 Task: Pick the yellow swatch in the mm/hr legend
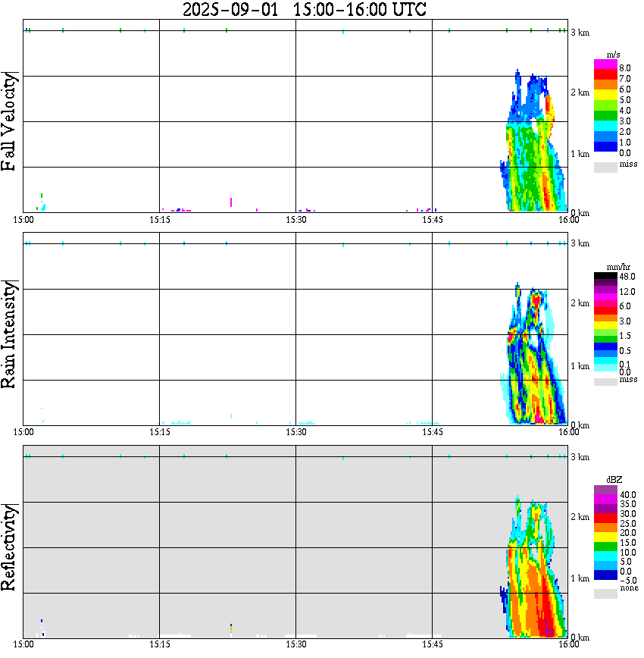(x=605, y=325)
